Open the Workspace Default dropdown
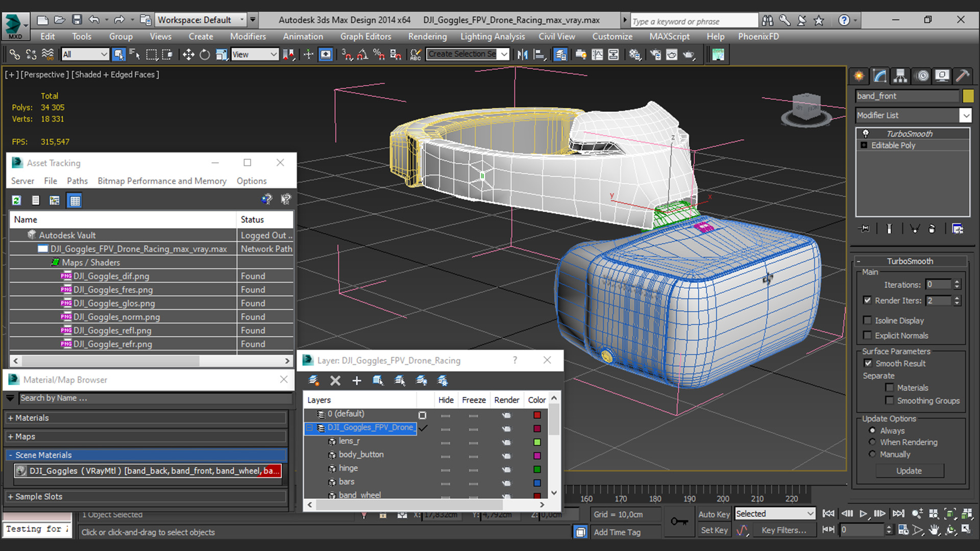The image size is (980, 551). (201, 20)
